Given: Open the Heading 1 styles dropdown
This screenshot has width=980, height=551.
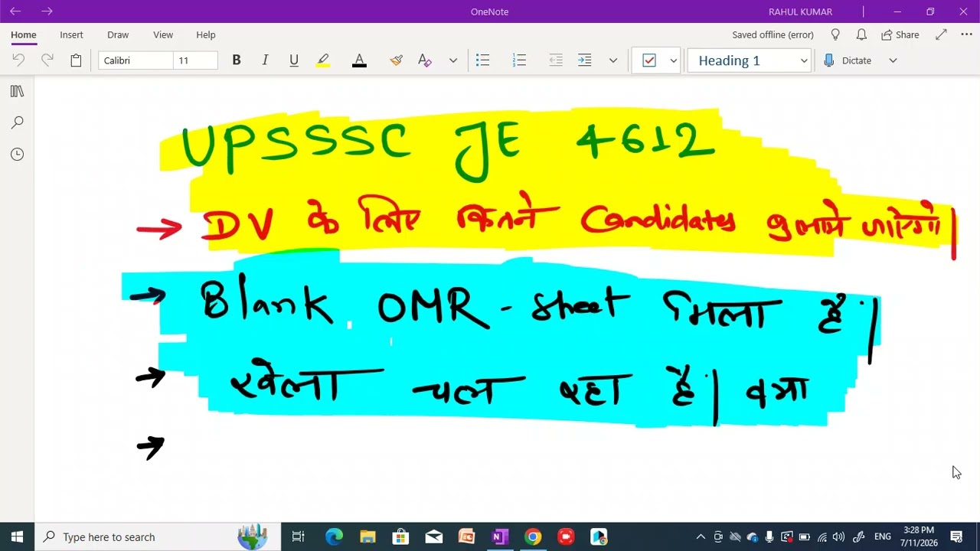Looking at the screenshot, I should pos(750,60).
